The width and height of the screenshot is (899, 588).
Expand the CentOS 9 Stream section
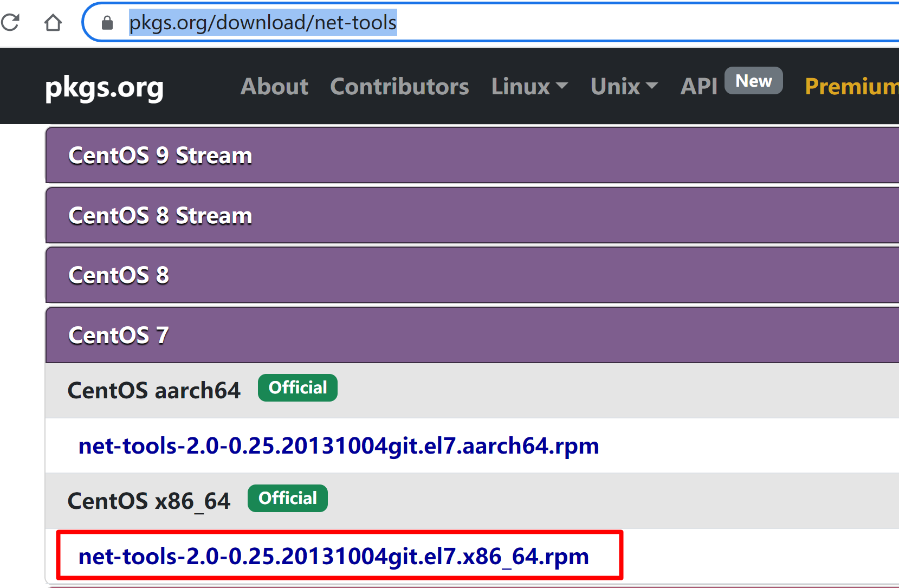[x=472, y=156]
